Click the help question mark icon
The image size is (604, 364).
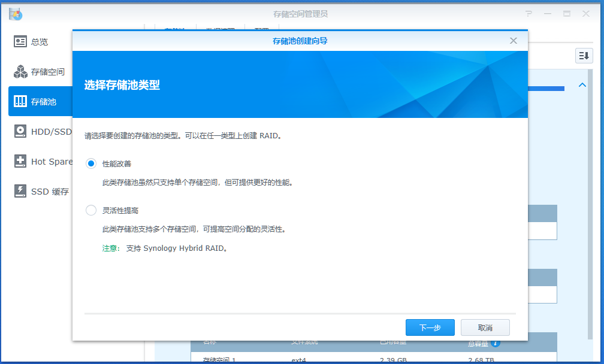[528, 14]
